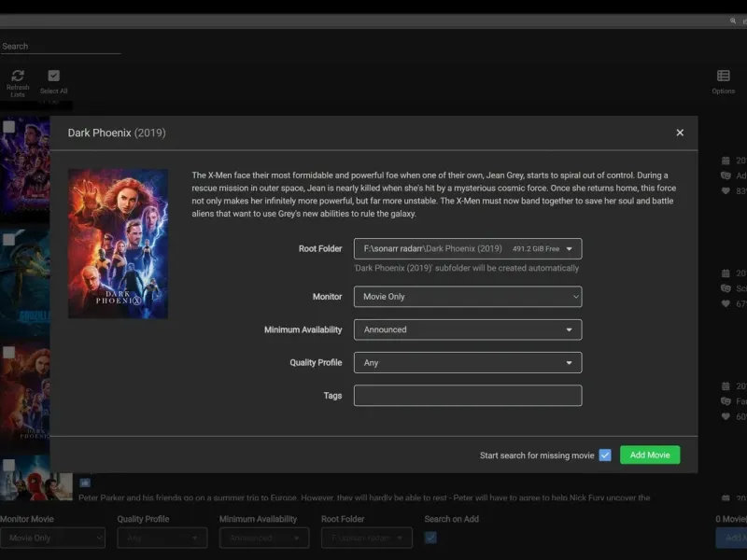This screenshot has height=560, width=747.
Task: Click the 491.2 GiB Free text
Action: tap(536, 248)
